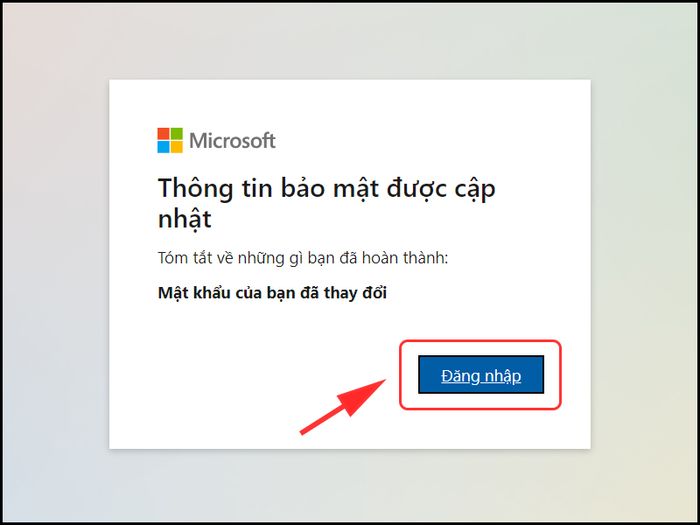
Task: Click the Microsoft four-square logo
Action: click(170, 141)
